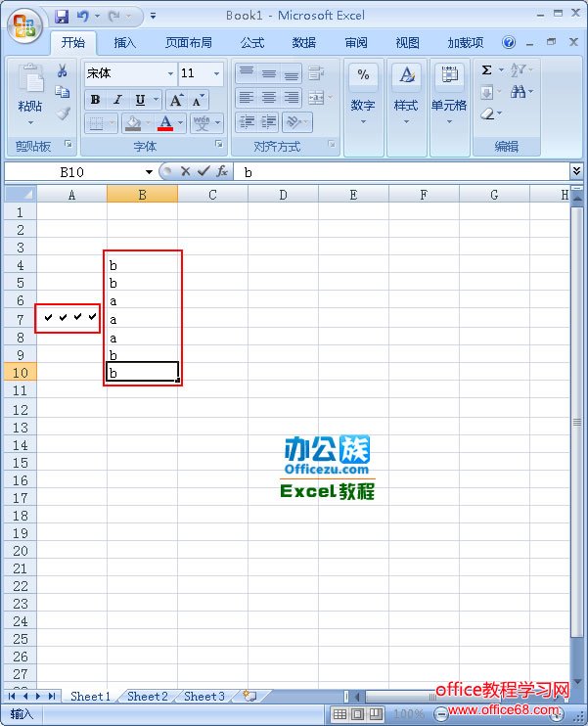
Task: Customize the Quick Access Toolbar
Action: click(x=153, y=17)
